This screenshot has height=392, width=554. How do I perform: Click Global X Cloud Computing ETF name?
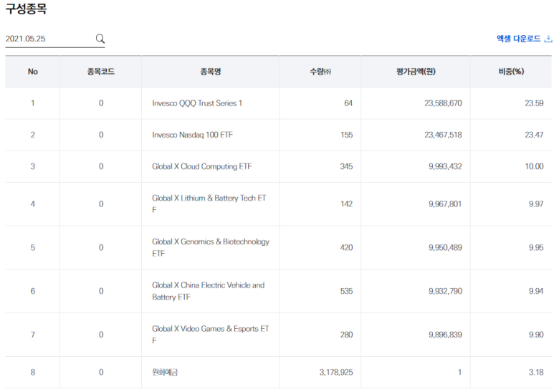(201, 166)
